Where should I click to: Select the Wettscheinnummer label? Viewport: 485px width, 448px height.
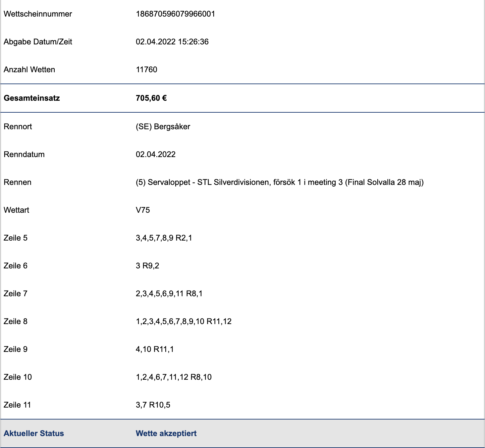click(38, 14)
